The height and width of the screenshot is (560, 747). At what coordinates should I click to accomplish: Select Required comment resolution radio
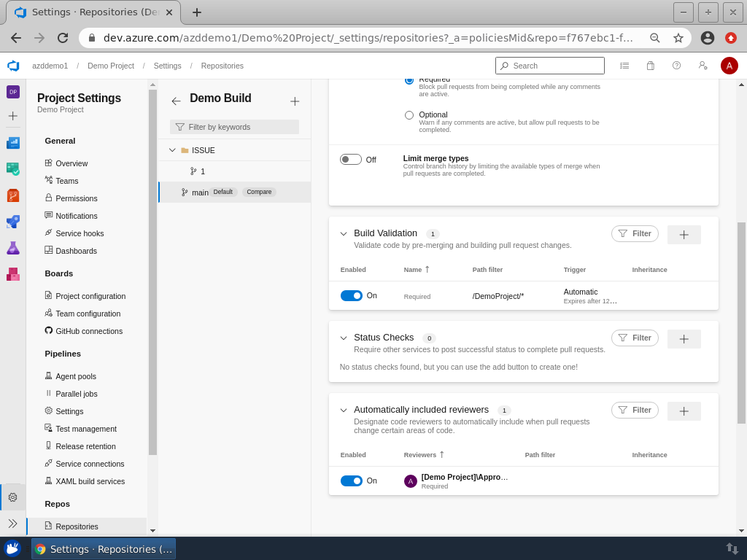tap(409, 80)
